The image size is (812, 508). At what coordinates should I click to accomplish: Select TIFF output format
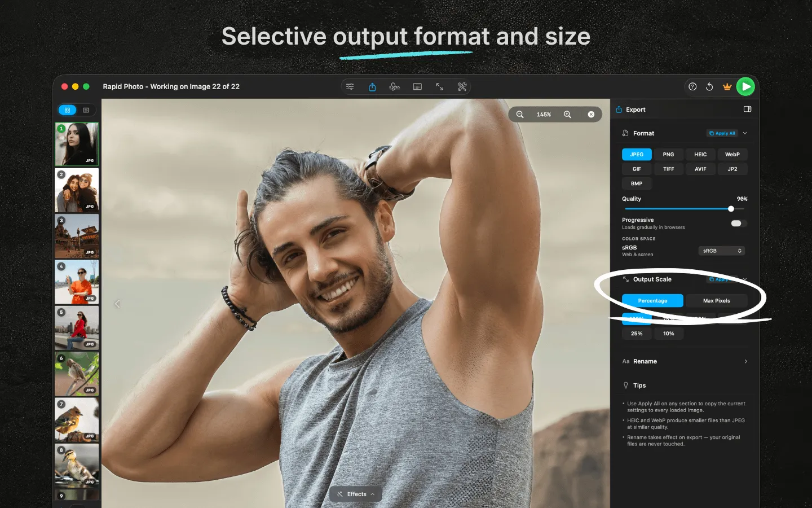pyautogui.click(x=668, y=169)
